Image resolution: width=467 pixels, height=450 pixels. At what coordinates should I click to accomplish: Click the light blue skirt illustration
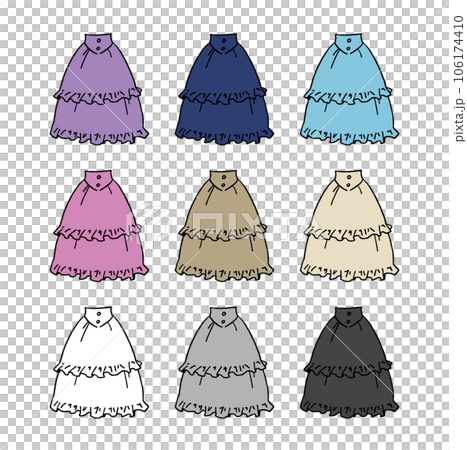pyautogui.click(x=349, y=89)
